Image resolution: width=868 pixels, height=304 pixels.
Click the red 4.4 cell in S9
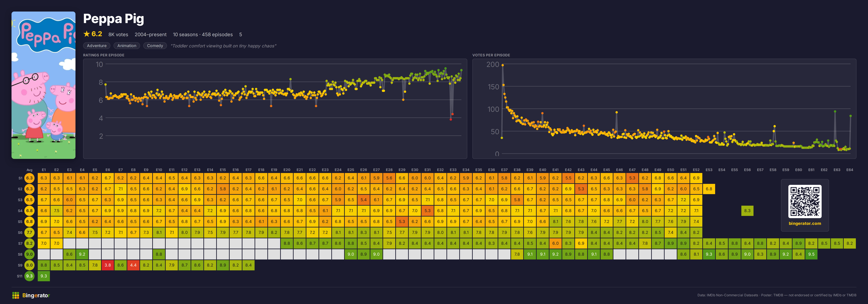(x=133, y=265)
